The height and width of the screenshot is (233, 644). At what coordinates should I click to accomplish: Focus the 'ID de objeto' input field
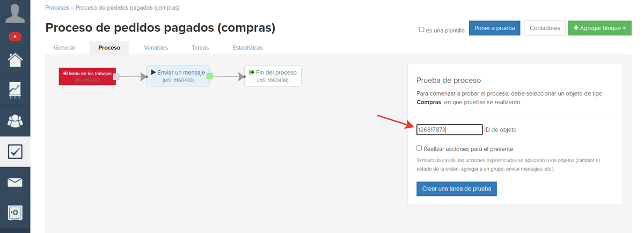coord(450,129)
